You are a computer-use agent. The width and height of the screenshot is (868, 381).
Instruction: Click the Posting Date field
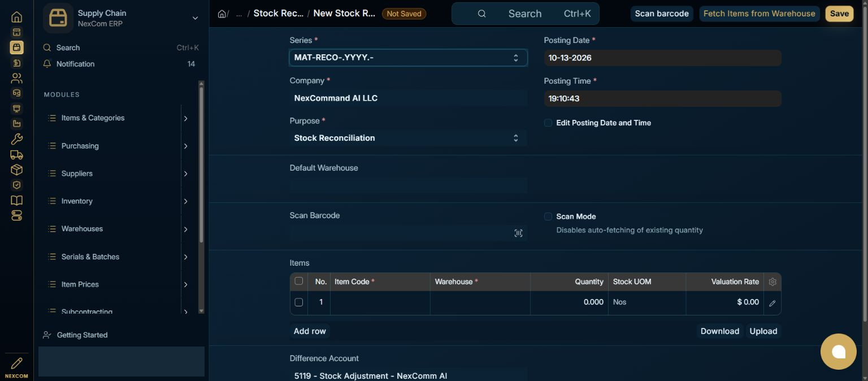click(662, 58)
